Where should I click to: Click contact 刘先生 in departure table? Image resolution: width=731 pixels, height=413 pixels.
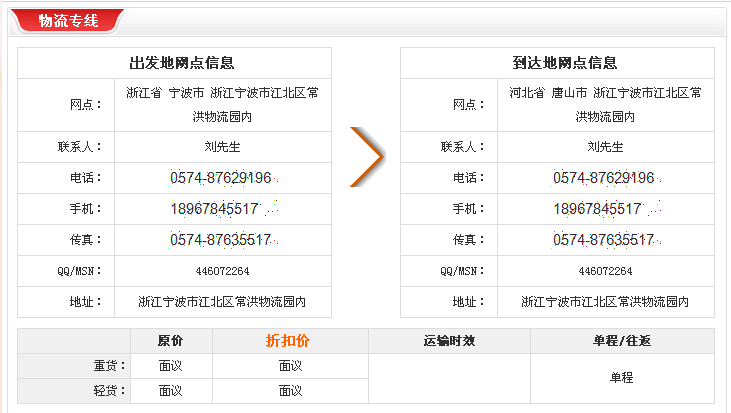[x=222, y=147]
